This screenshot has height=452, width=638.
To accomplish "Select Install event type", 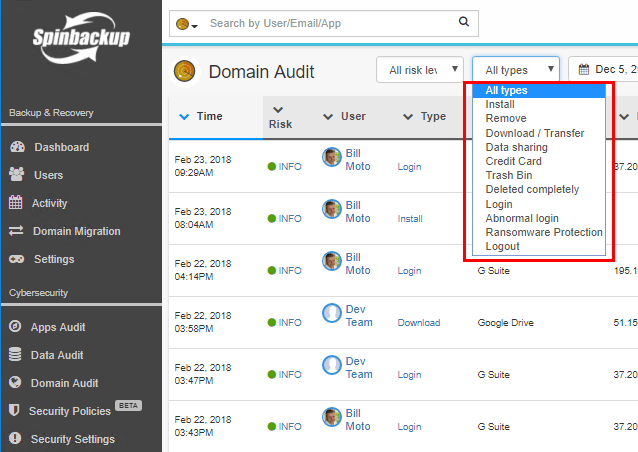I will pyautogui.click(x=539, y=105).
